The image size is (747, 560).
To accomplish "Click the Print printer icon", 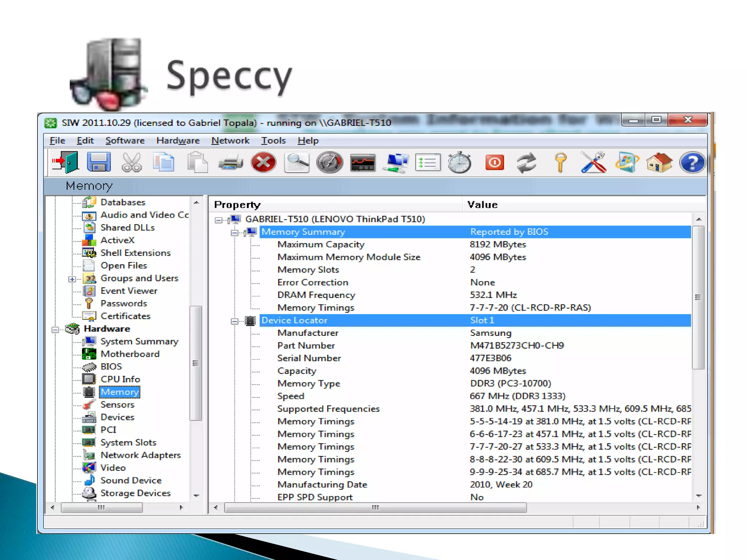I will point(231,163).
